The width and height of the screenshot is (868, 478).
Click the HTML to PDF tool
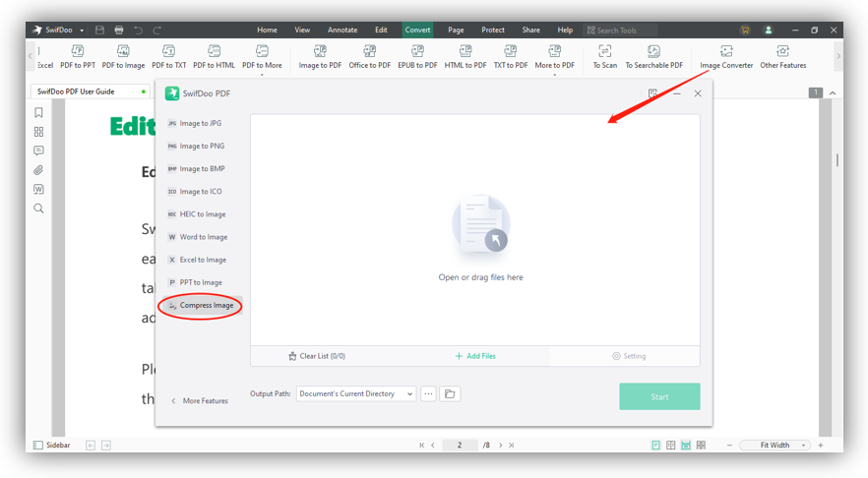[465, 57]
